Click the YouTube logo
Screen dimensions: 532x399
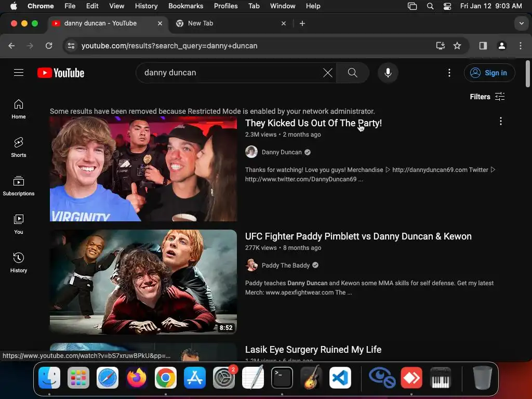coord(61,73)
